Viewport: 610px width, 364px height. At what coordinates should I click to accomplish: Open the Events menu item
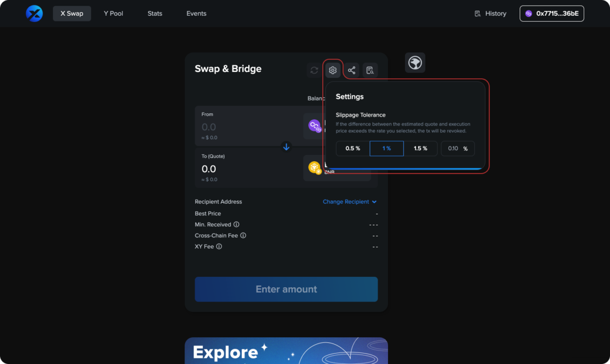(x=196, y=13)
